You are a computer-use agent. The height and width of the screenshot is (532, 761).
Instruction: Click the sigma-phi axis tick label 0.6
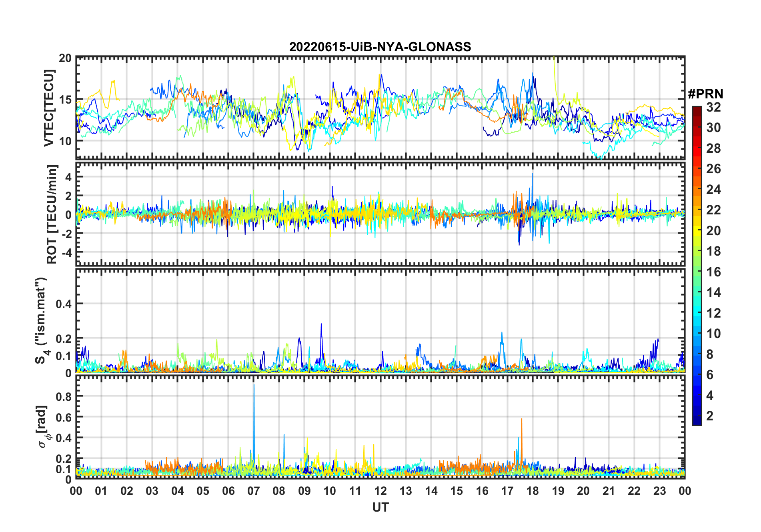pyautogui.click(x=64, y=417)
